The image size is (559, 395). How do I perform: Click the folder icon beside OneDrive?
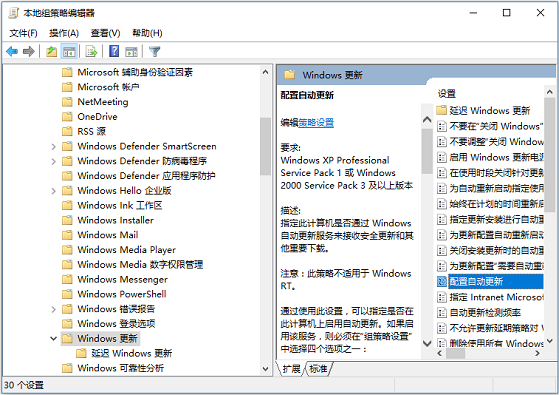click(67, 117)
